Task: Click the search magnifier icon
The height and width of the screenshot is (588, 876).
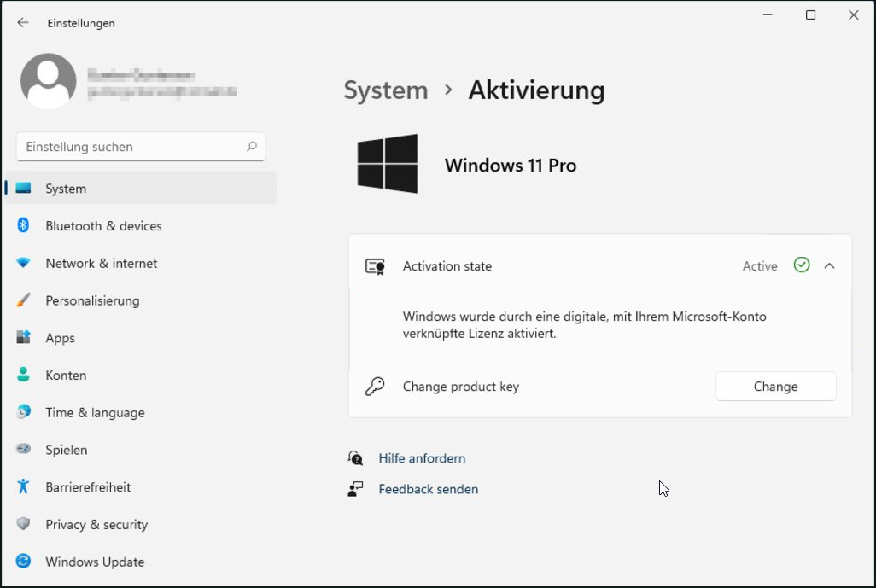Action: point(252,146)
